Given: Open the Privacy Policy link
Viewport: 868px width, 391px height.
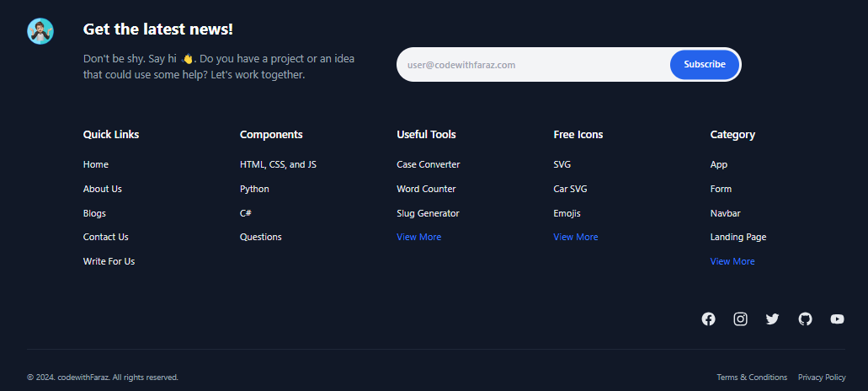Looking at the screenshot, I should click(x=822, y=378).
